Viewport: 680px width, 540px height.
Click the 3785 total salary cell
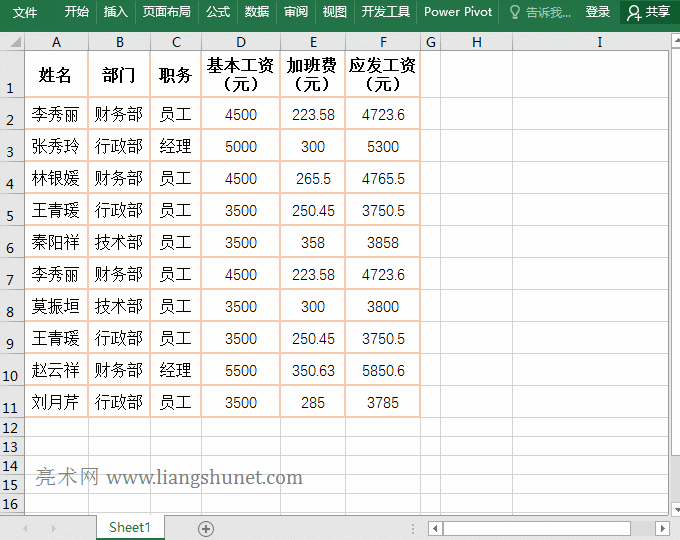click(382, 402)
